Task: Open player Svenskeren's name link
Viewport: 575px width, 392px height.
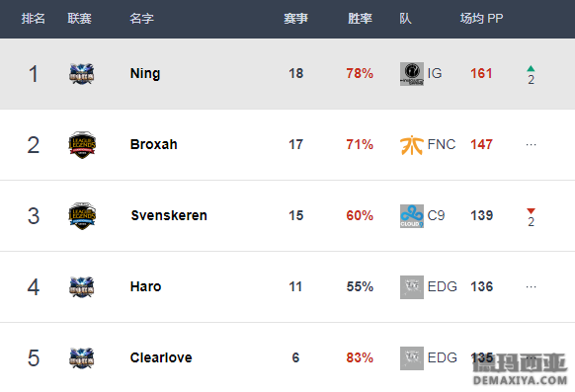Action: (x=169, y=215)
